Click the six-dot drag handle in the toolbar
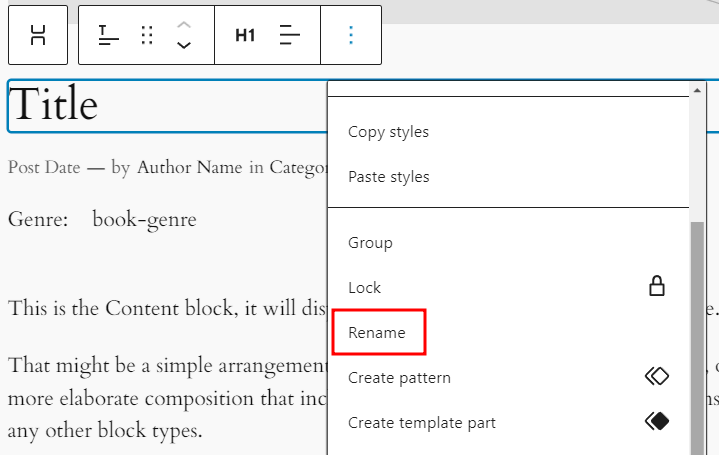This screenshot has width=719, height=455. (147, 35)
